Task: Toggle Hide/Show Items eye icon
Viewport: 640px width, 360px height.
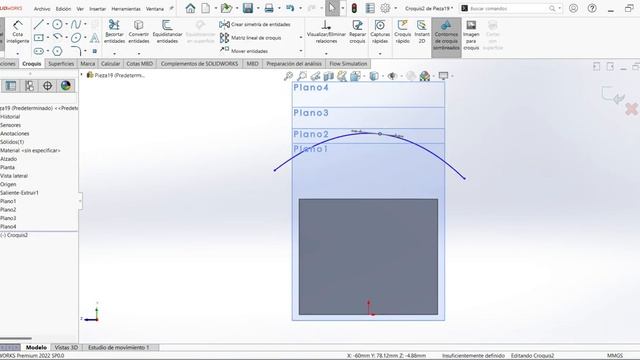Action: (x=392, y=76)
